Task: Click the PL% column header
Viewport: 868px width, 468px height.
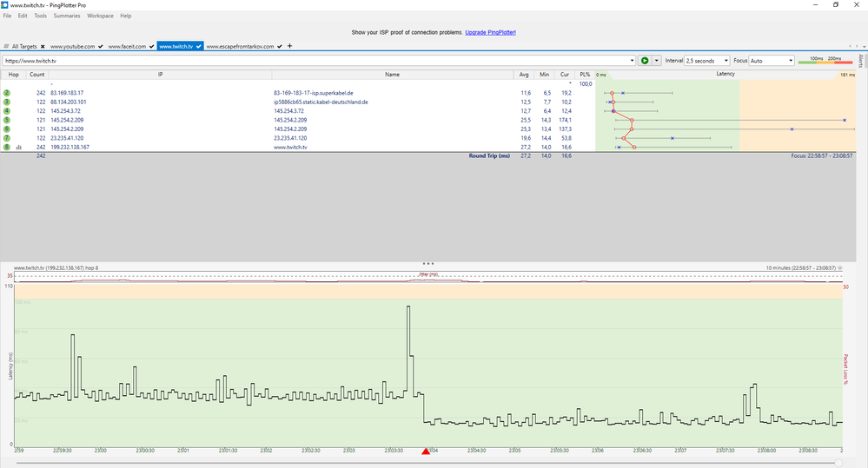Action: pyautogui.click(x=585, y=74)
